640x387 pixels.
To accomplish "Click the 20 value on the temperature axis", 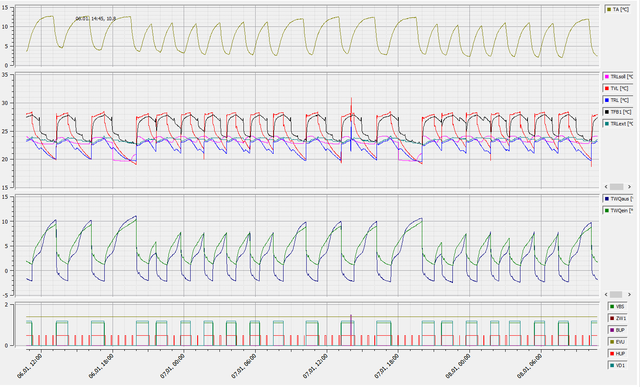I will (5, 160).
